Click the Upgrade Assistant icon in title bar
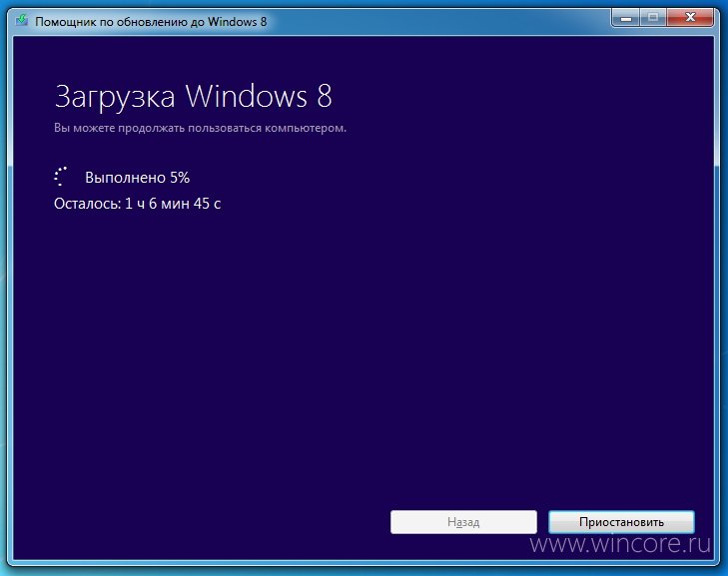 click(x=22, y=20)
